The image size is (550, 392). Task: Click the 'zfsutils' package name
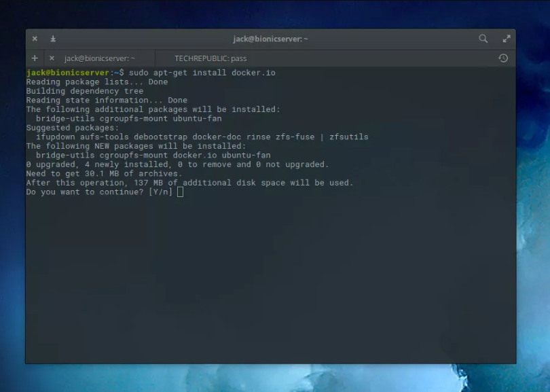348,137
